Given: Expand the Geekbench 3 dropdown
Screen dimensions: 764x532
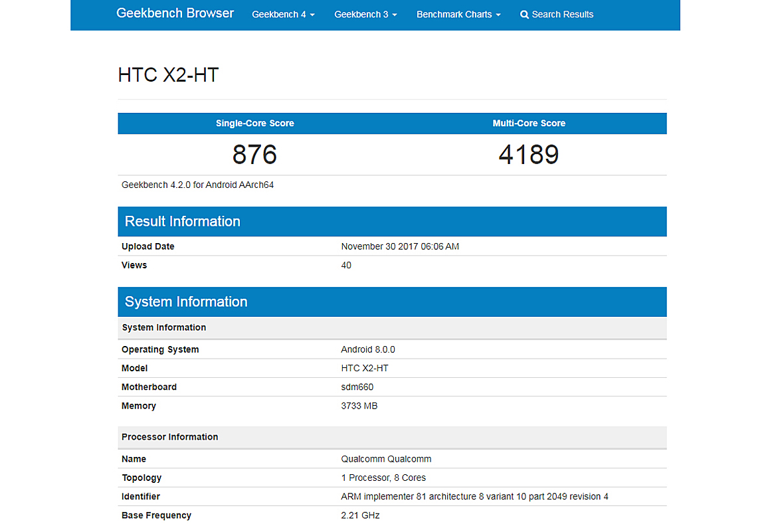Looking at the screenshot, I should [x=365, y=15].
